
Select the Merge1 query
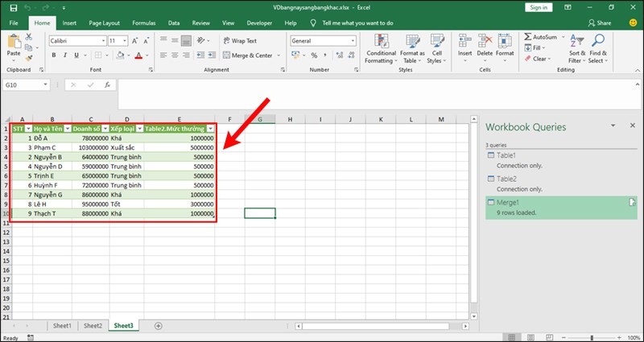[x=561, y=208]
